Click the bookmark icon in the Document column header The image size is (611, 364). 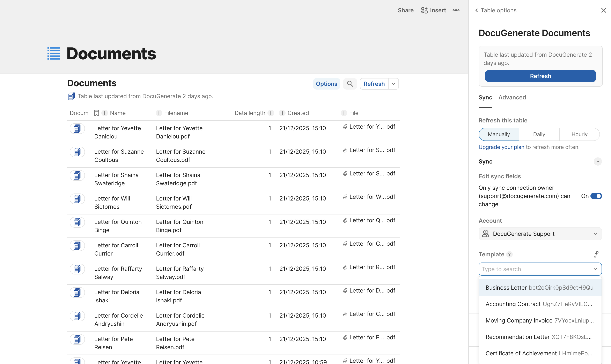(x=96, y=113)
